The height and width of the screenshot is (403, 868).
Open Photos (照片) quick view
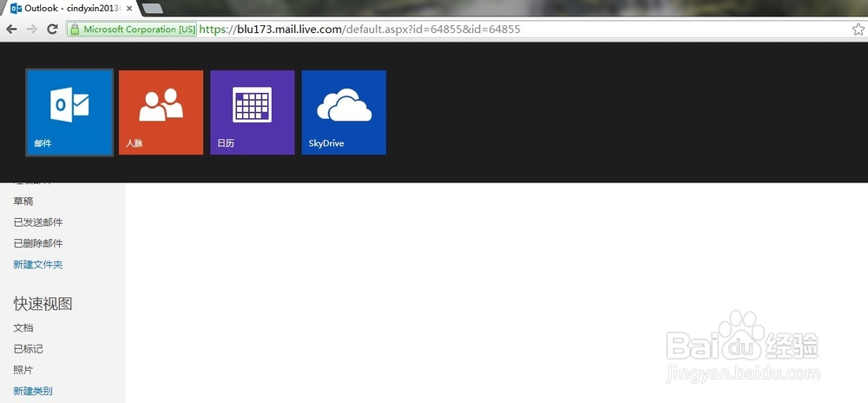point(23,370)
